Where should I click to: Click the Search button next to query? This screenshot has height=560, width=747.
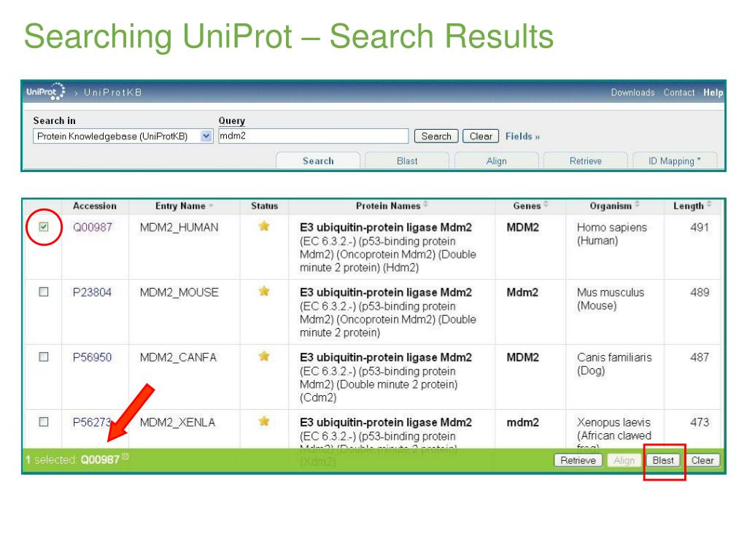click(436, 136)
